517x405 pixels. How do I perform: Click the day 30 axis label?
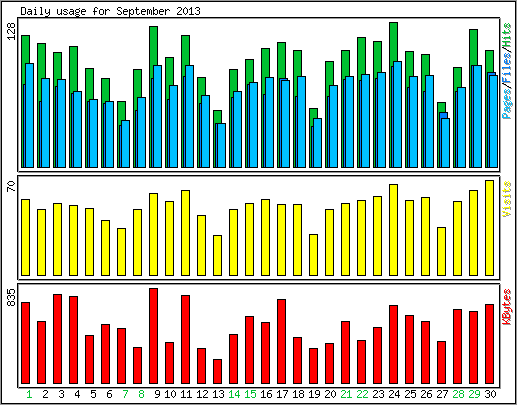tap(490, 395)
